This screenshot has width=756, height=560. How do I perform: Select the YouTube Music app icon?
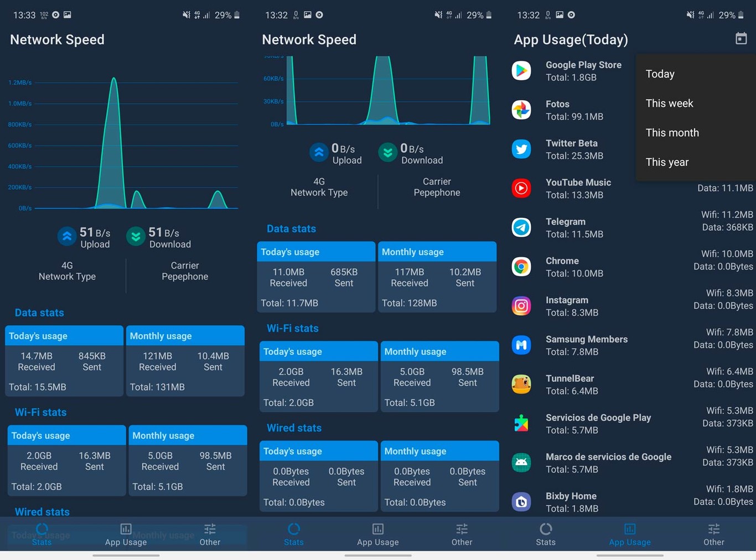[x=521, y=188]
